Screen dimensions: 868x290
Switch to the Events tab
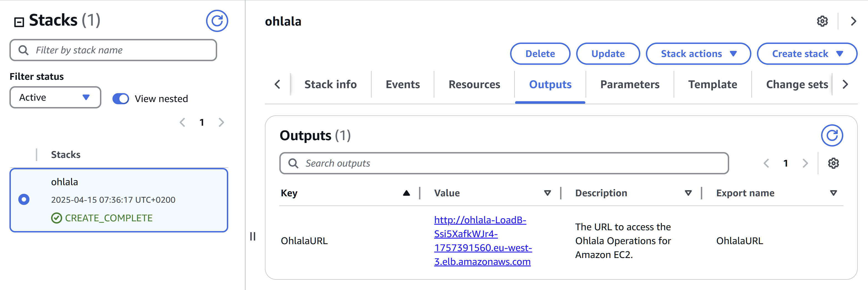coord(403,85)
